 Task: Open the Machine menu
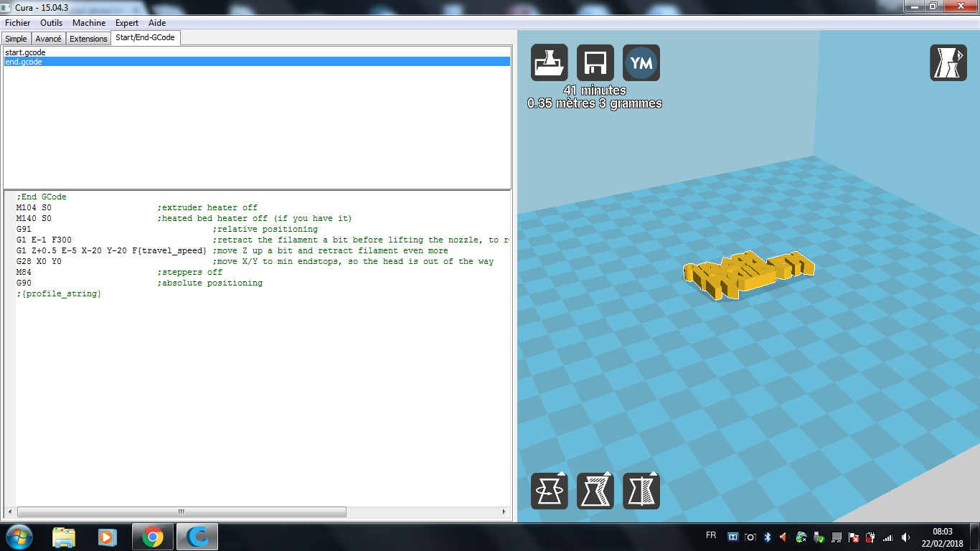89,23
